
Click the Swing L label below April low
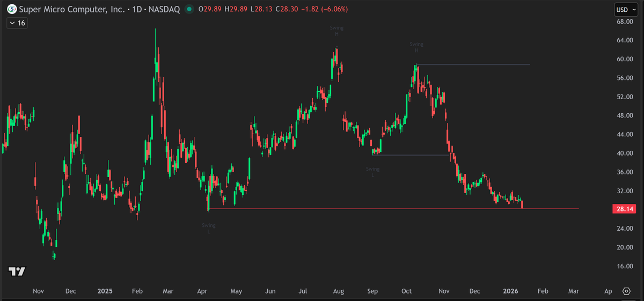pos(209,228)
